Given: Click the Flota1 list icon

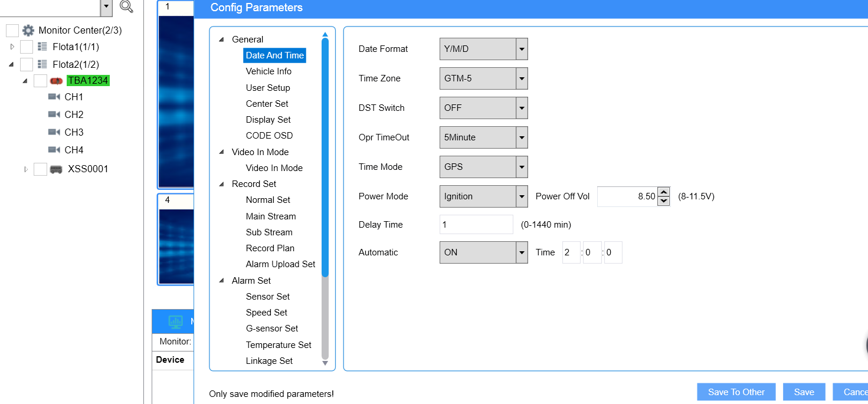Looking at the screenshot, I should tap(42, 47).
